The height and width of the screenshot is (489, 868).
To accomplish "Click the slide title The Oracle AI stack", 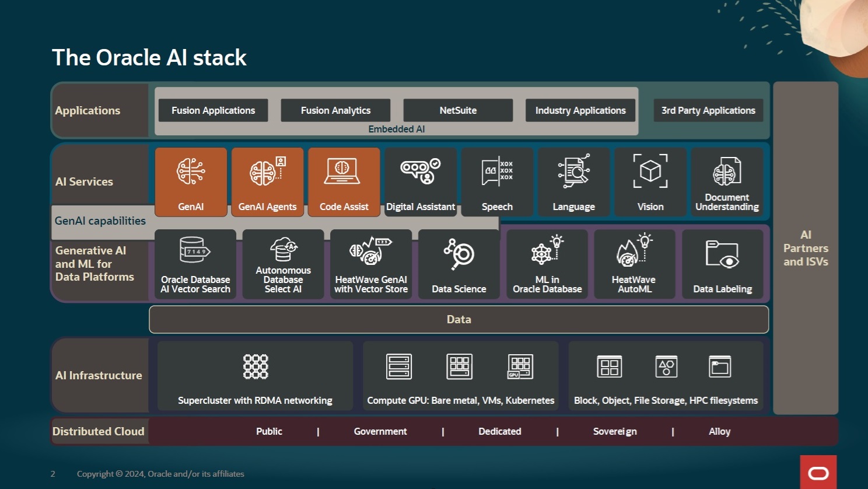I will tap(149, 58).
